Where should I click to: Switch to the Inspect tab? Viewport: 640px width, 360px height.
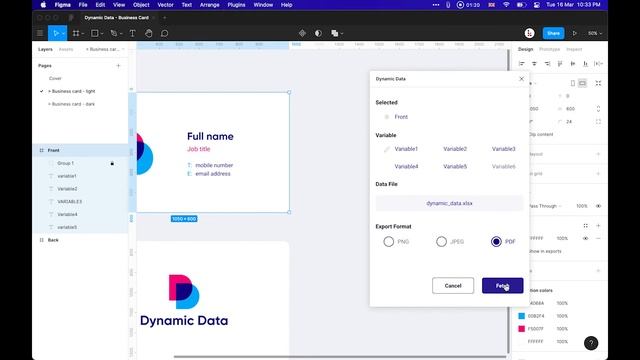(x=574, y=49)
